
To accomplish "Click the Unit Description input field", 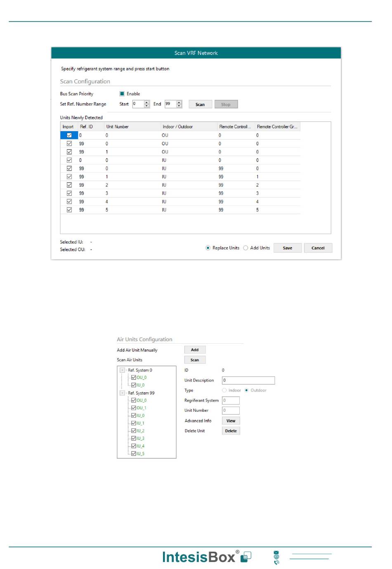I will coord(248,380).
